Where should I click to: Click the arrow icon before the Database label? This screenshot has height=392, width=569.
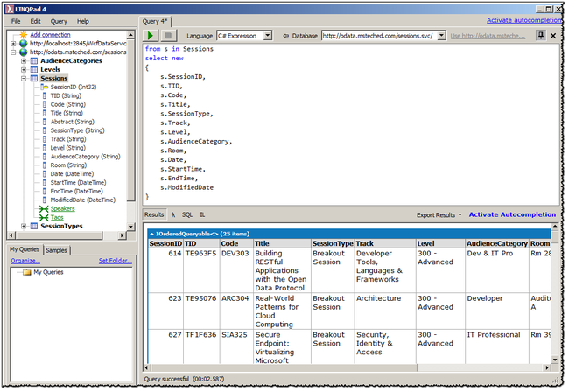click(x=285, y=36)
